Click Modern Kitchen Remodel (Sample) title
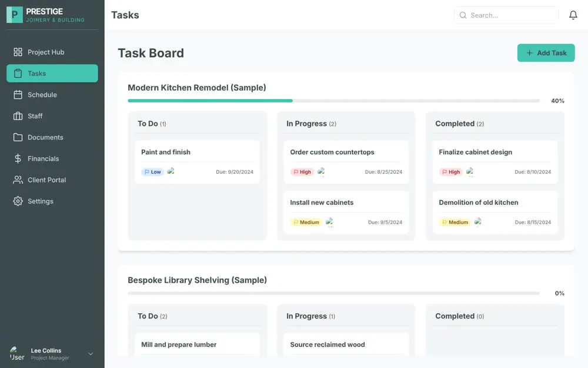588x368 pixels. click(x=197, y=88)
